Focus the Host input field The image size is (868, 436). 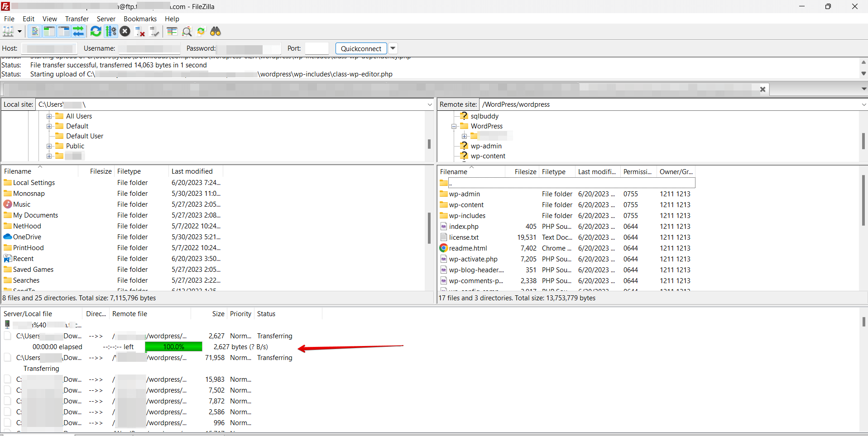coord(49,48)
